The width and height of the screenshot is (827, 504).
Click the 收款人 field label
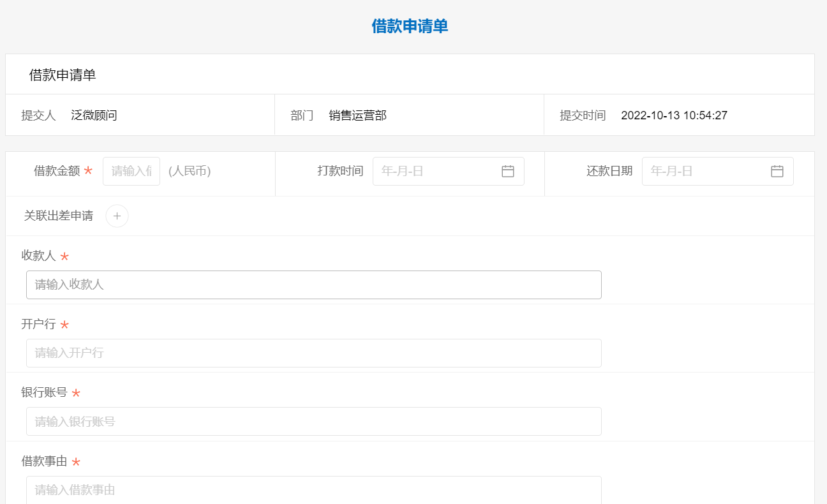coord(38,255)
